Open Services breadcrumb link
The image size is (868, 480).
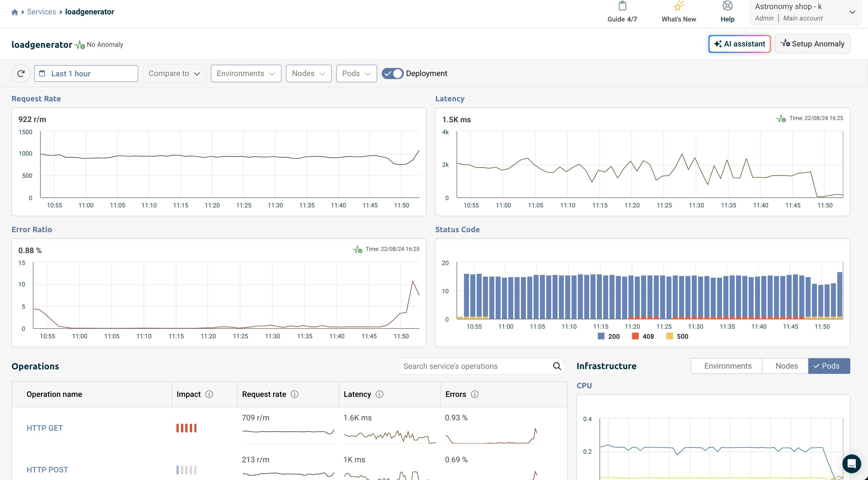coord(41,12)
